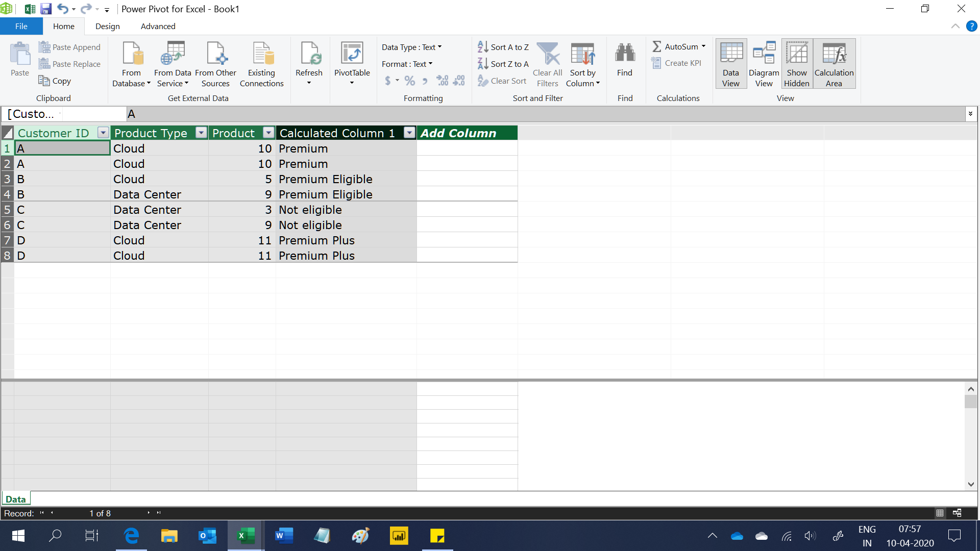
Task: Click the Copy button icon
Action: pos(44,81)
